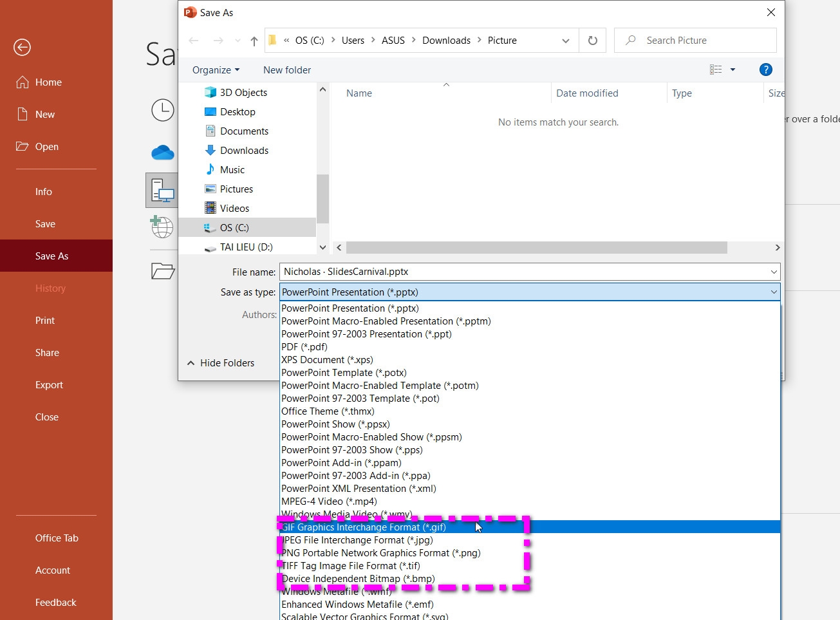Expand the File name dropdown arrow

point(773,271)
